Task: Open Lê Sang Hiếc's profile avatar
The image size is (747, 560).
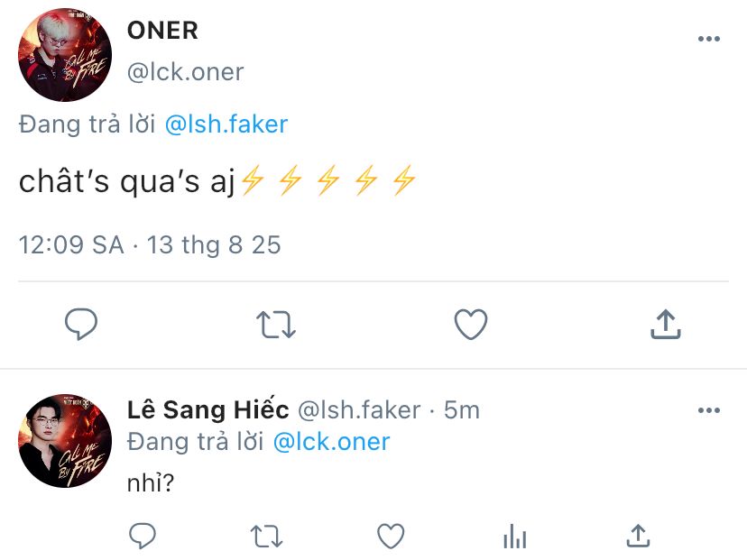Action: click(64, 440)
